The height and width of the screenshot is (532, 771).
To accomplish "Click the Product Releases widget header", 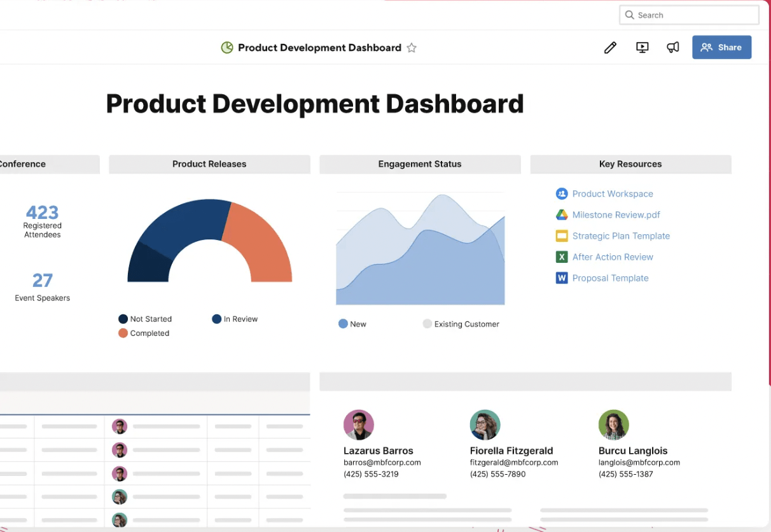I will click(x=209, y=164).
